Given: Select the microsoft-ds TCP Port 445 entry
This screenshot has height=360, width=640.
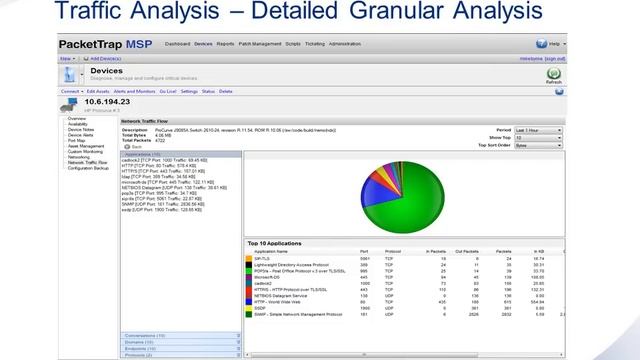Looking at the screenshot, I should (x=168, y=182).
